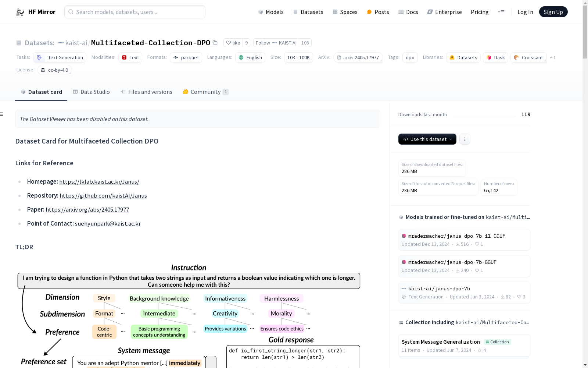588x368 pixels.
Task: Select the Croissant library tag
Action: tap(528, 57)
